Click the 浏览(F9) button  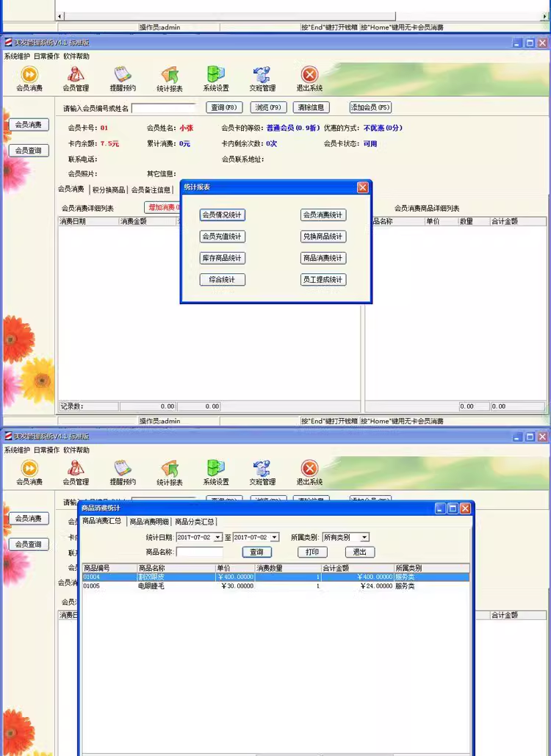(x=268, y=107)
